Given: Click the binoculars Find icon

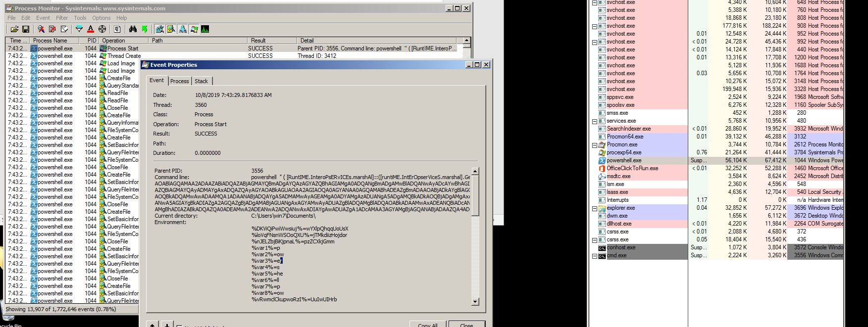Looking at the screenshot, I should pos(133,29).
